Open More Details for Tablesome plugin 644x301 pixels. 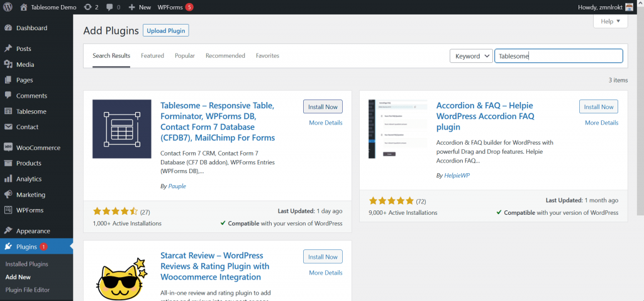tap(326, 123)
